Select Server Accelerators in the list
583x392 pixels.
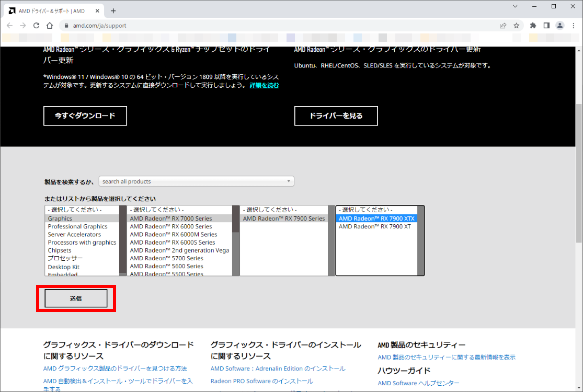tap(82, 235)
